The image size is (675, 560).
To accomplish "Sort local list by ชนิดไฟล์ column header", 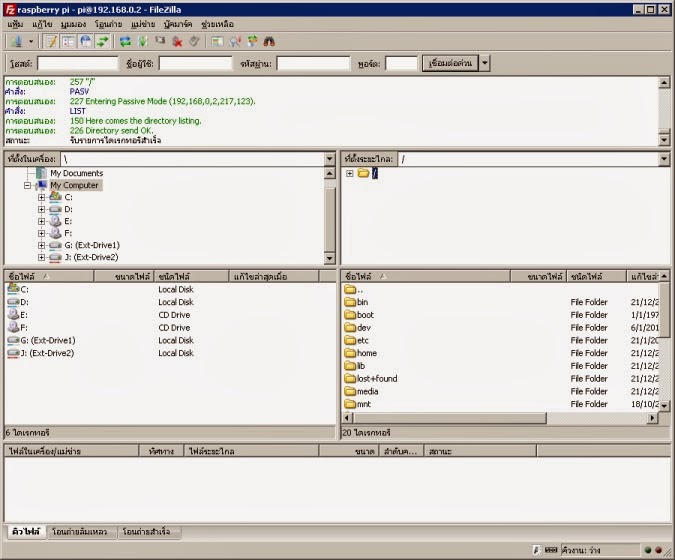I will tap(191, 276).
